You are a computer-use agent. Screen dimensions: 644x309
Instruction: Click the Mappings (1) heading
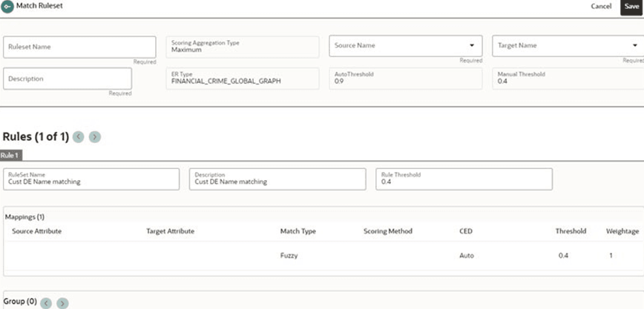[24, 216]
